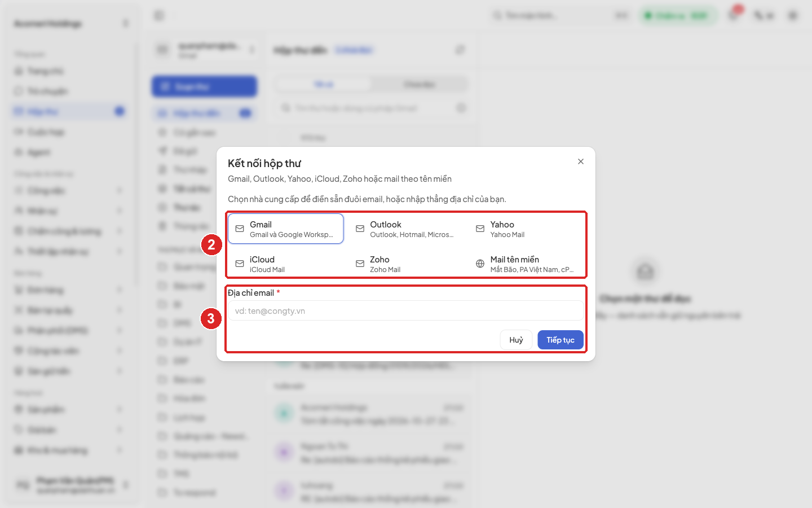The image size is (812, 508).
Task: Click the Gmail envelope icon
Action: (x=240, y=229)
